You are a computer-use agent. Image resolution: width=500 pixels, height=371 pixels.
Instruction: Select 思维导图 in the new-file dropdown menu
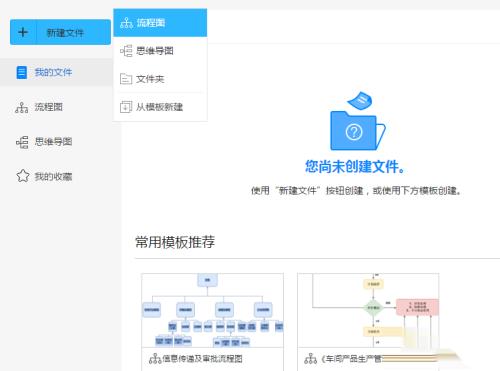pos(160,51)
